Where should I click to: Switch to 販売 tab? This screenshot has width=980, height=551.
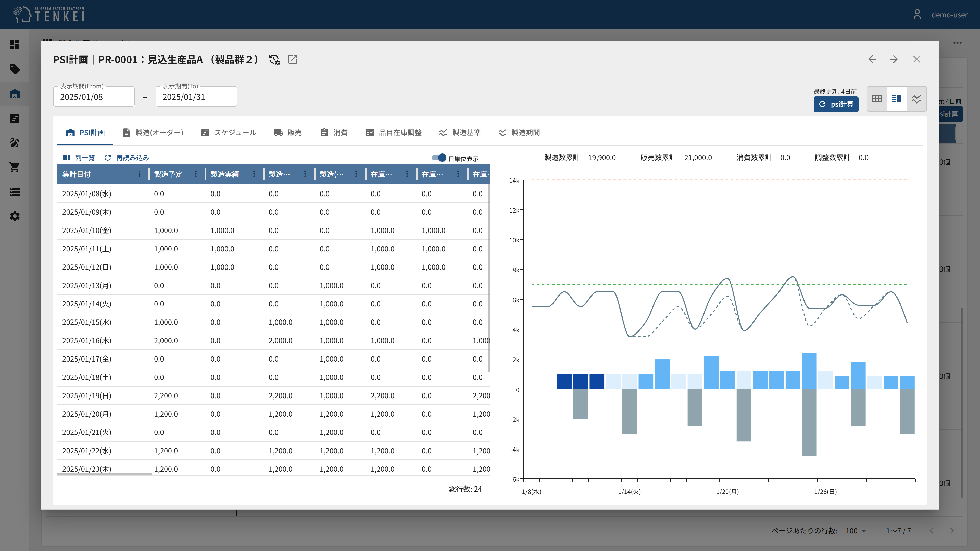coord(288,132)
